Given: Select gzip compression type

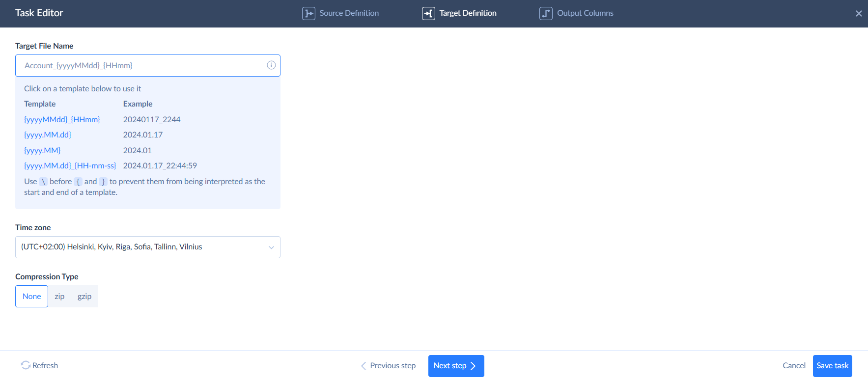Looking at the screenshot, I should point(84,297).
